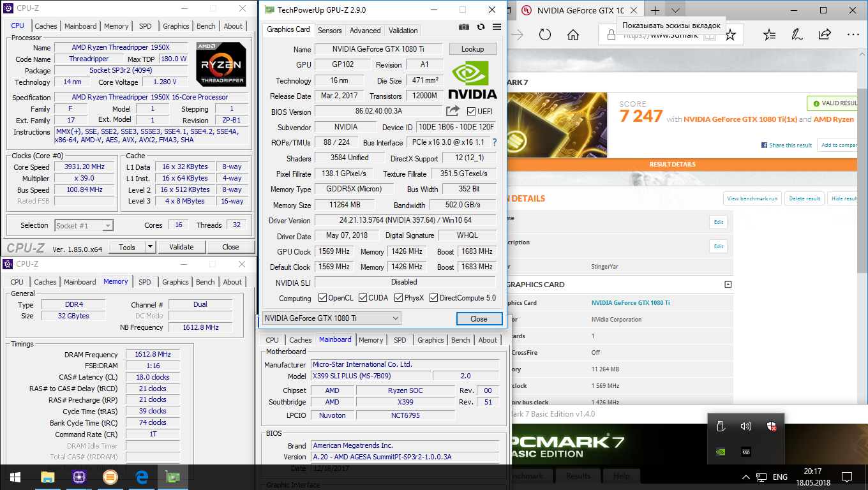Toggle OpenCL checkbox
This screenshot has width=868, height=490.
322,298
